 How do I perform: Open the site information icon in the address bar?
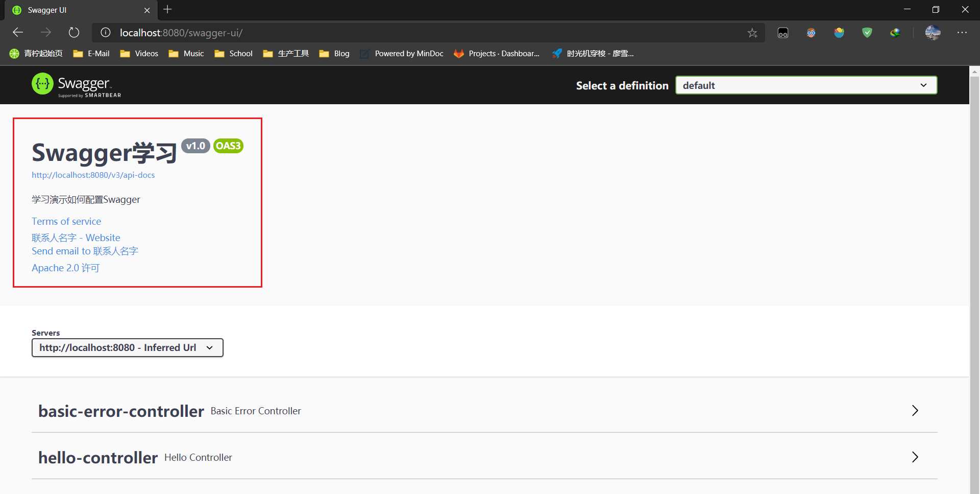point(106,33)
